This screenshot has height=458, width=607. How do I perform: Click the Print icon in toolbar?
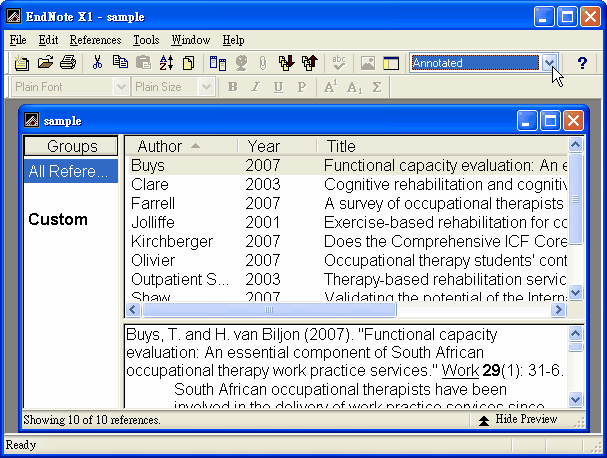(68, 62)
